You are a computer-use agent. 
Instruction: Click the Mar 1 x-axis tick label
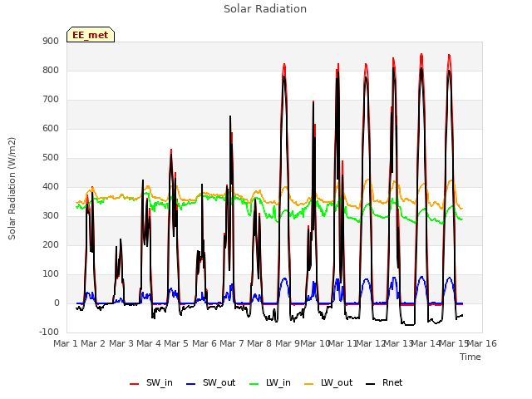66,343
